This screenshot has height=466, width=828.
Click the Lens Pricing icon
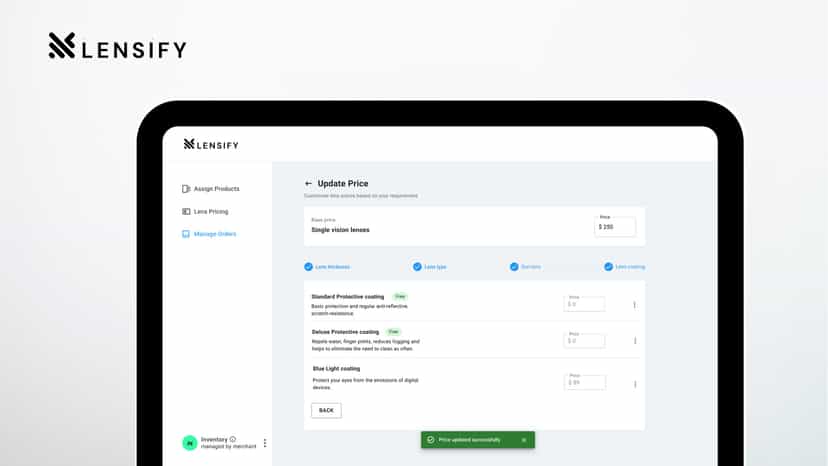pos(186,211)
